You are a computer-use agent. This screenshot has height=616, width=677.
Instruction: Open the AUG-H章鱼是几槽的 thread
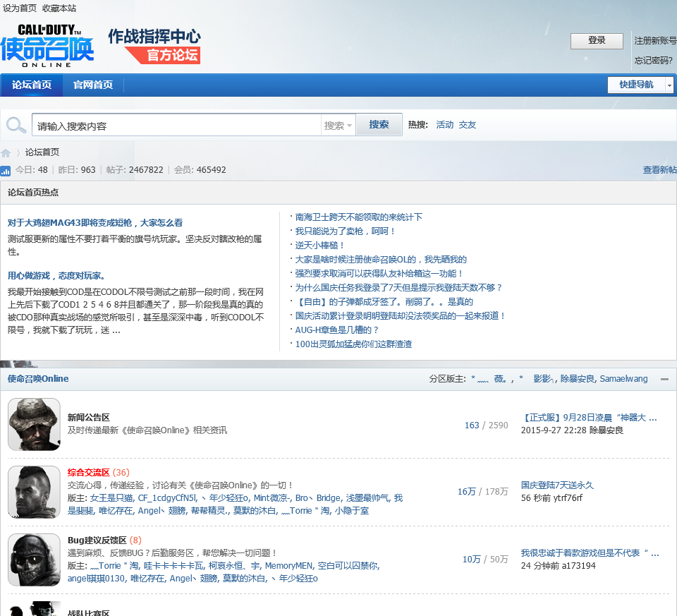click(x=337, y=330)
